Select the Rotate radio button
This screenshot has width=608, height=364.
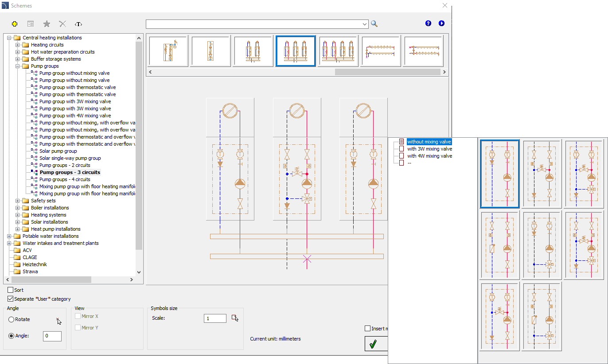(x=11, y=319)
